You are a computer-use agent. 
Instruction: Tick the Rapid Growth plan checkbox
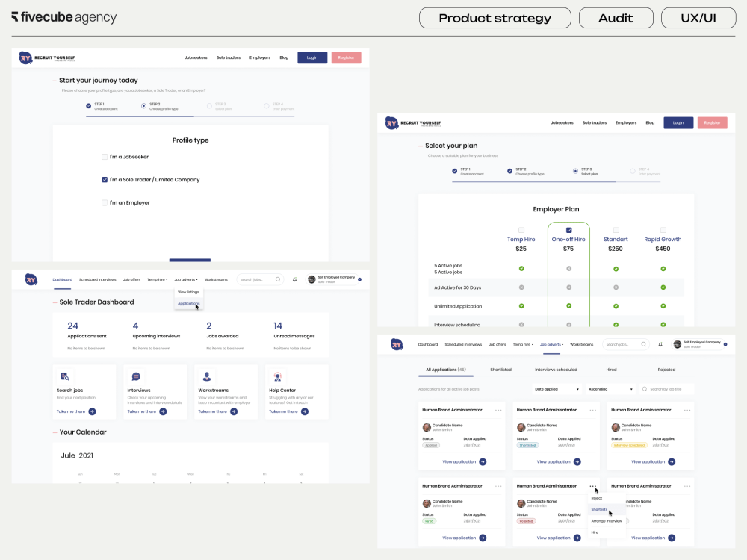663,230
